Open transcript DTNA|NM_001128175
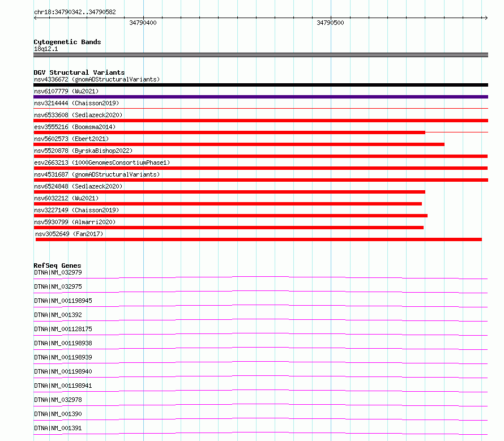 [63, 329]
